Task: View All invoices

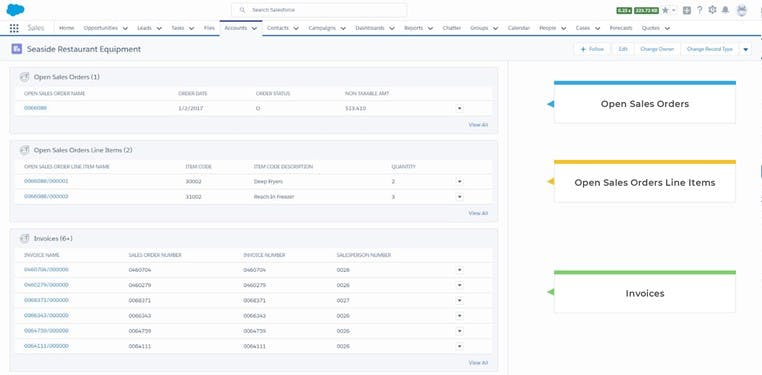Action: tap(478, 363)
